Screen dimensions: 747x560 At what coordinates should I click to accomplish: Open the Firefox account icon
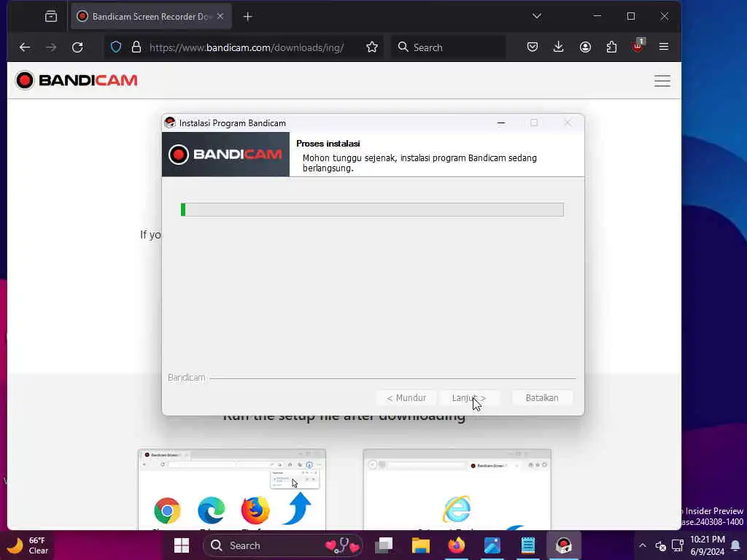(x=585, y=47)
